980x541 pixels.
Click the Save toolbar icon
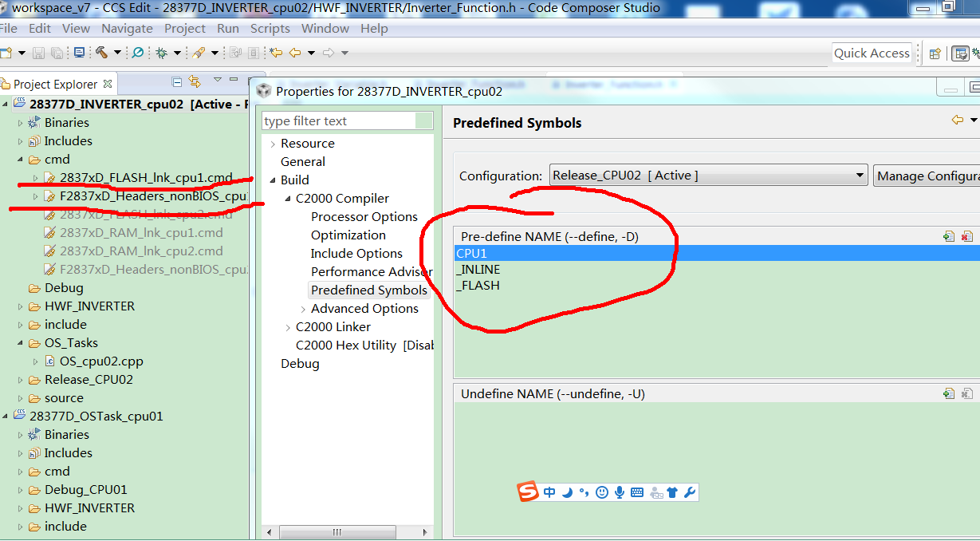click(38, 53)
